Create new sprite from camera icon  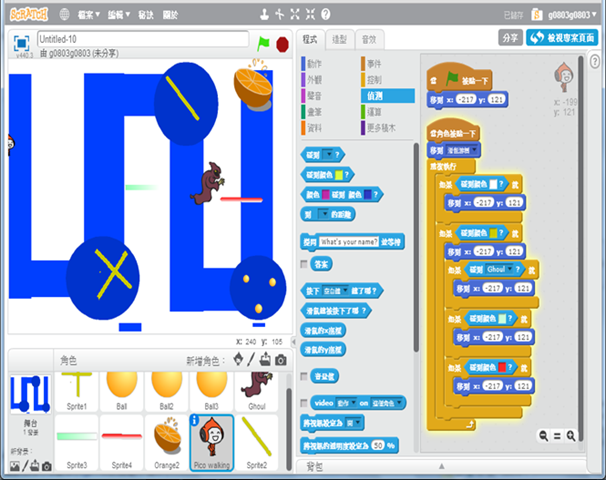pos(281,360)
